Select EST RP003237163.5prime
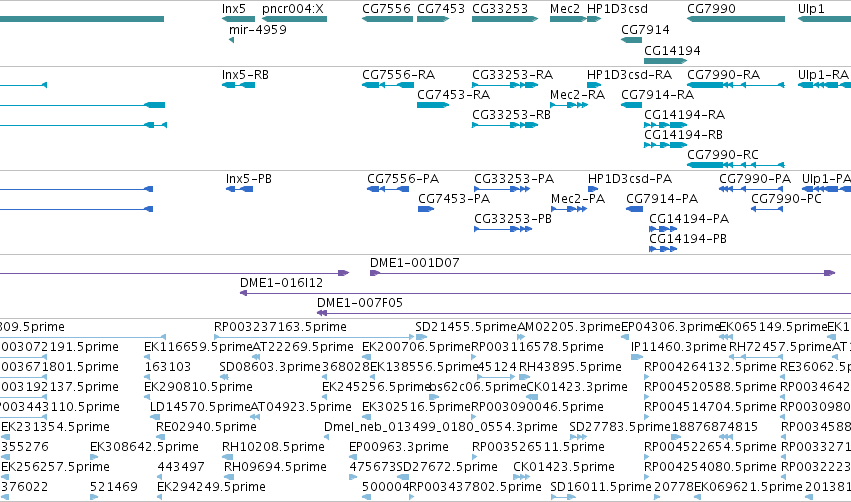851x502 pixels. [313, 338]
